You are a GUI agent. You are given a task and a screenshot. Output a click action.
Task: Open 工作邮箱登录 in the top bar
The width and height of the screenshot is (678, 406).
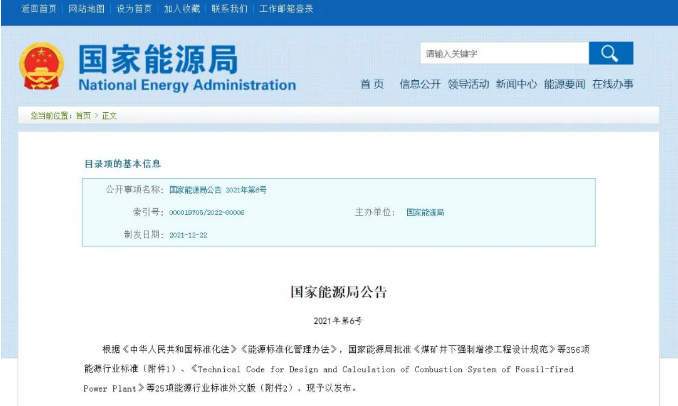pyautogui.click(x=286, y=8)
